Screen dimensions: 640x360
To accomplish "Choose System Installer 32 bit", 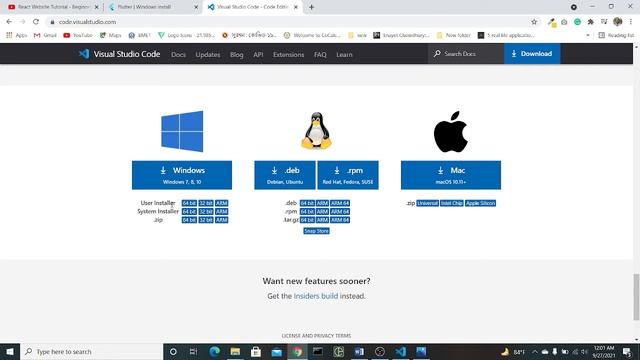I will coord(206,211).
